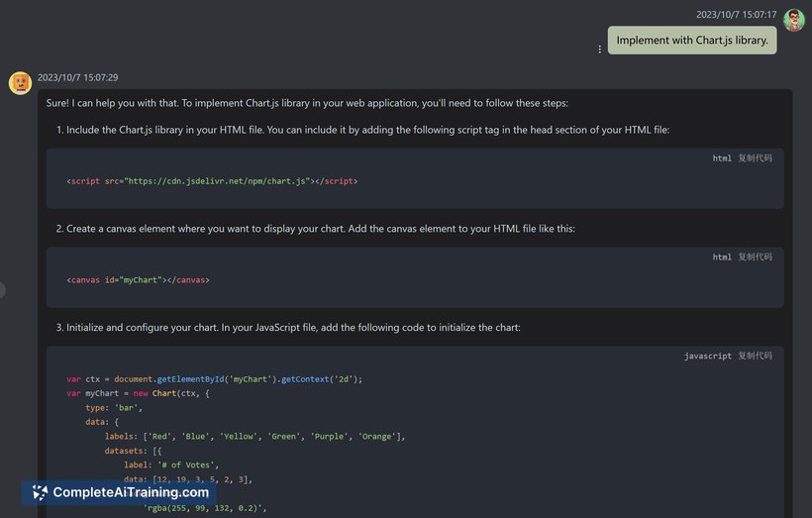Click the script src code line

pos(212,181)
